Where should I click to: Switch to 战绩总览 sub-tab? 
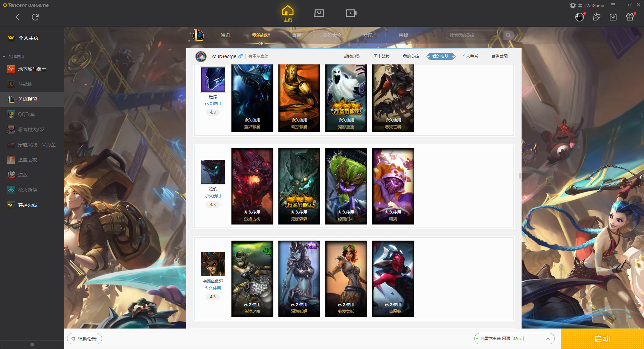(352, 56)
